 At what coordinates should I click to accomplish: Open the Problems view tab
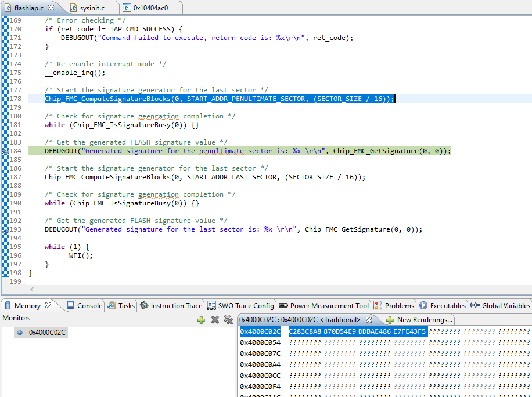point(394,305)
